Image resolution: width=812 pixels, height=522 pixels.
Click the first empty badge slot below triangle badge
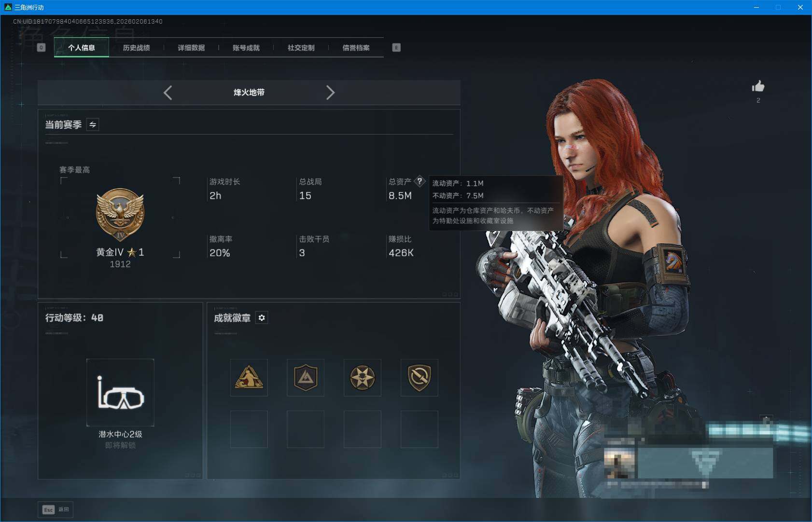click(249, 429)
